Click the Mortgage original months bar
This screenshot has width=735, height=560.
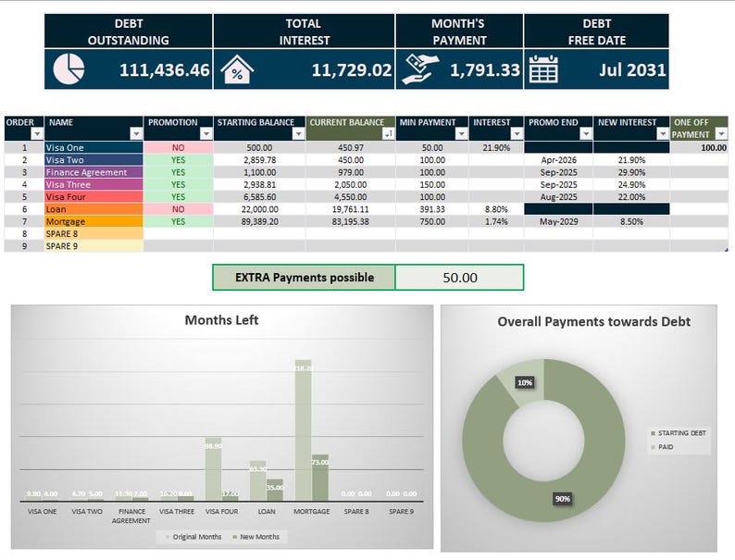tap(304, 430)
